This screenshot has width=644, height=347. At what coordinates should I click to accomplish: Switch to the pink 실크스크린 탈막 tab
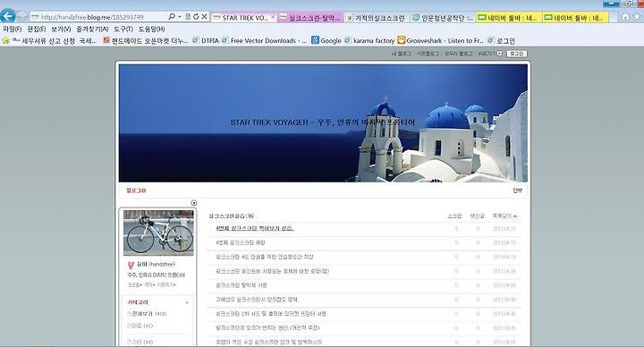(310, 18)
